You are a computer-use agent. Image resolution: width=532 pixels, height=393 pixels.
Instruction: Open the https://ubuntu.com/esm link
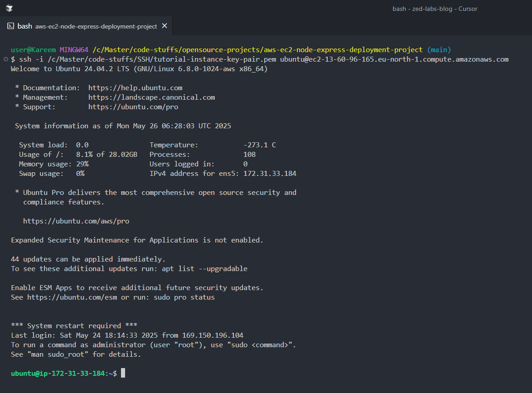click(72, 297)
